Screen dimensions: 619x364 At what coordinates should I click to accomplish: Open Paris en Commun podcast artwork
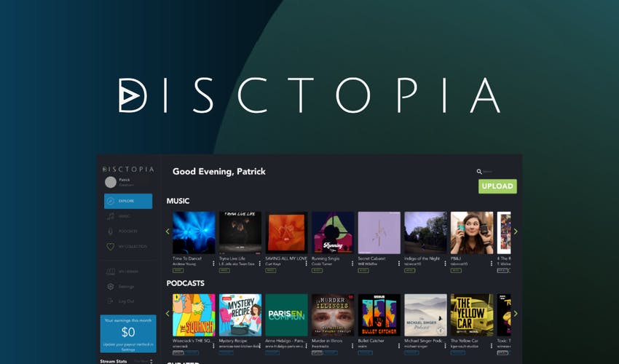(x=287, y=315)
